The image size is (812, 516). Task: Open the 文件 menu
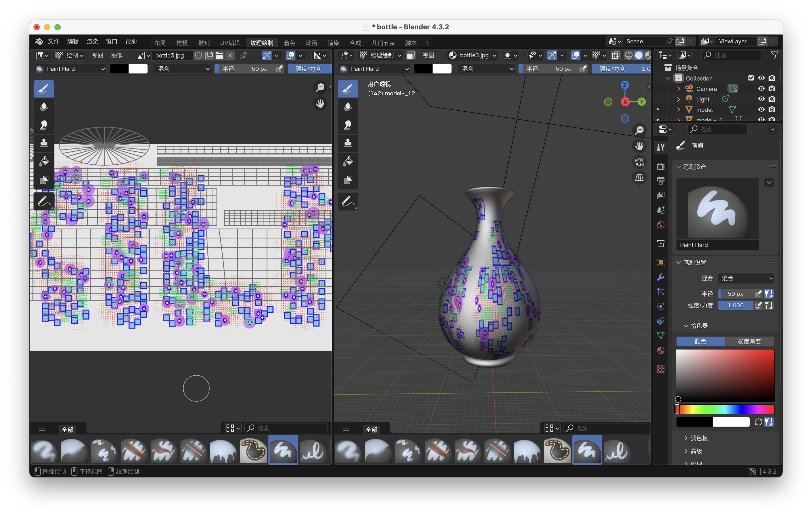53,42
